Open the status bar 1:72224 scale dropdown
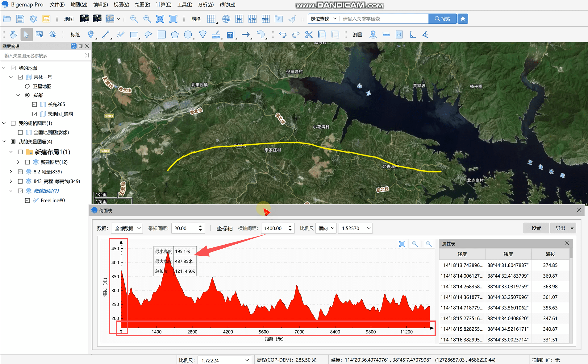Image resolution: width=588 pixels, height=364 pixels. [x=224, y=360]
